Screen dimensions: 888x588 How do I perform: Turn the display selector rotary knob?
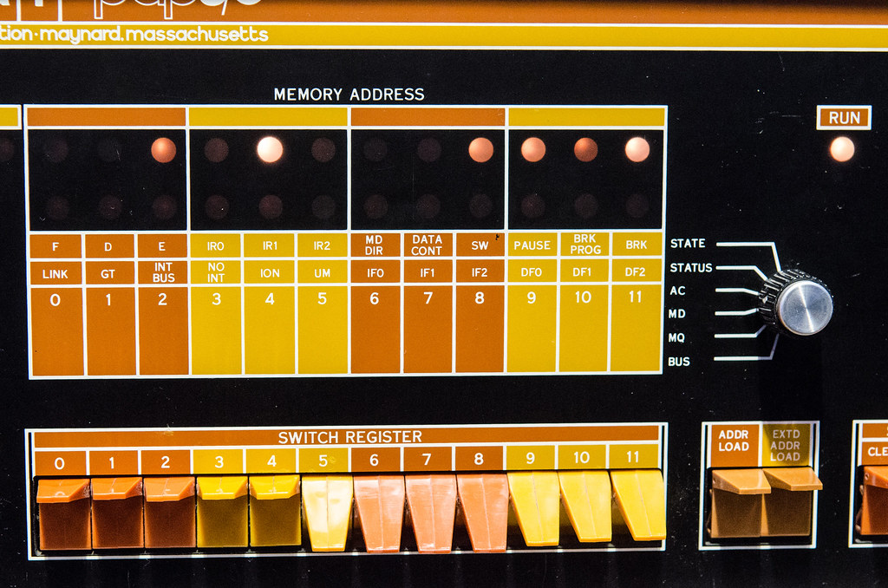coord(798,303)
